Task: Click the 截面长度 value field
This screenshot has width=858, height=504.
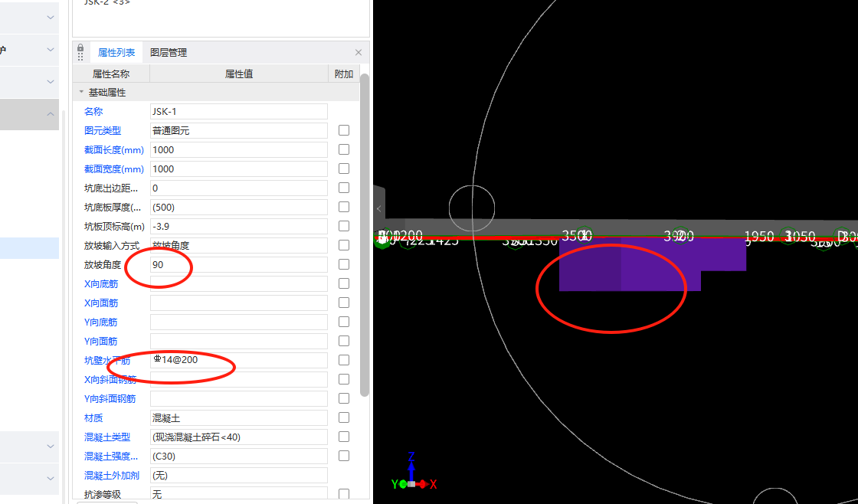Action: tap(238, 150)
